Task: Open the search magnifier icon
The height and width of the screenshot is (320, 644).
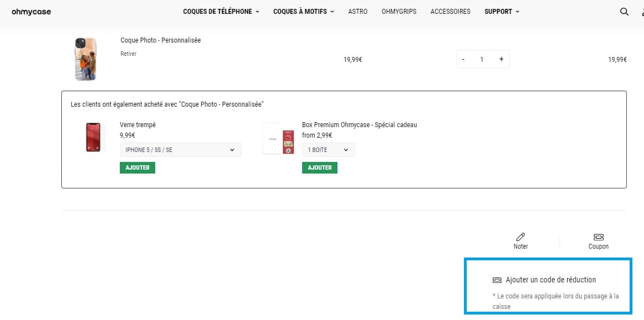Action: pos(624,11)
